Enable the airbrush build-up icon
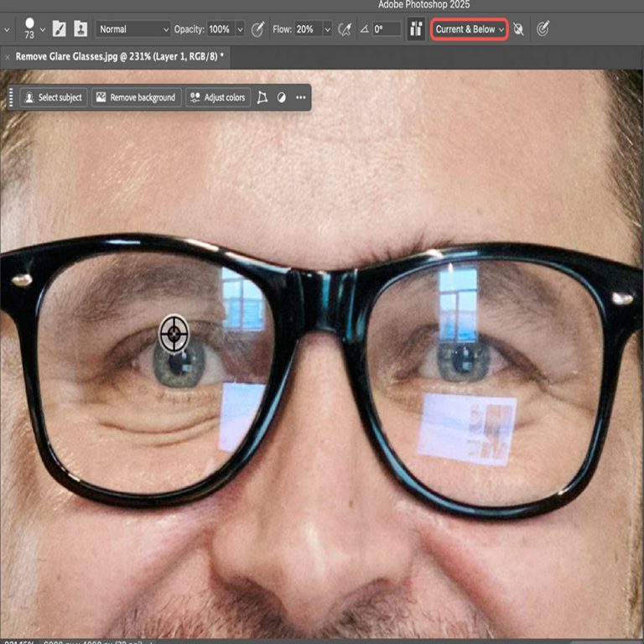Viewport: 644px width, 644px height. 344,29
